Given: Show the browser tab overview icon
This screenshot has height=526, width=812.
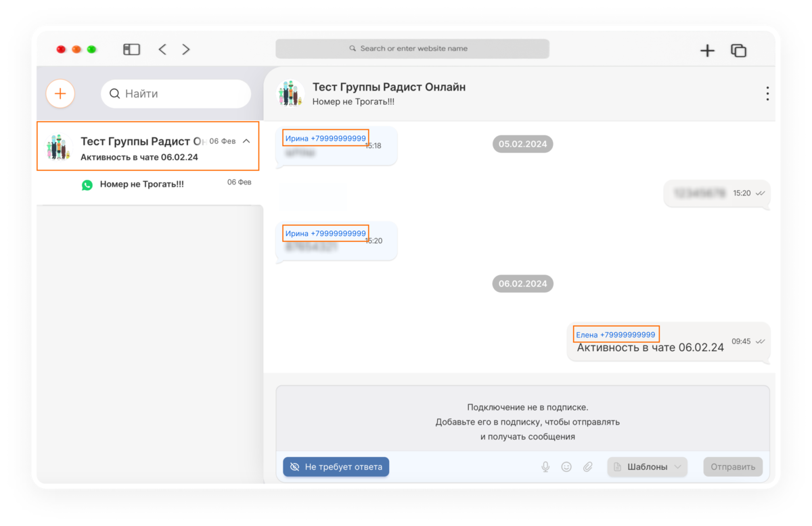Looking at the screenshot, I should (738, 50).
